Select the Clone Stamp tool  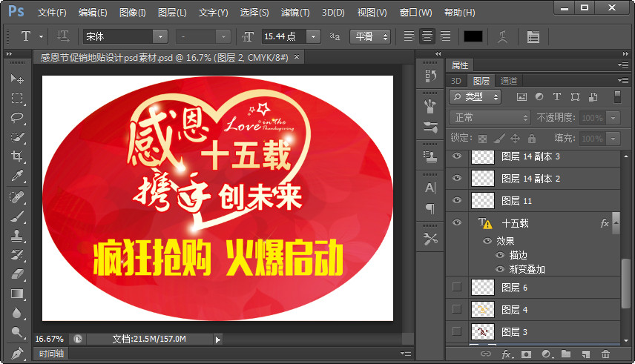[x=17, y=236]
